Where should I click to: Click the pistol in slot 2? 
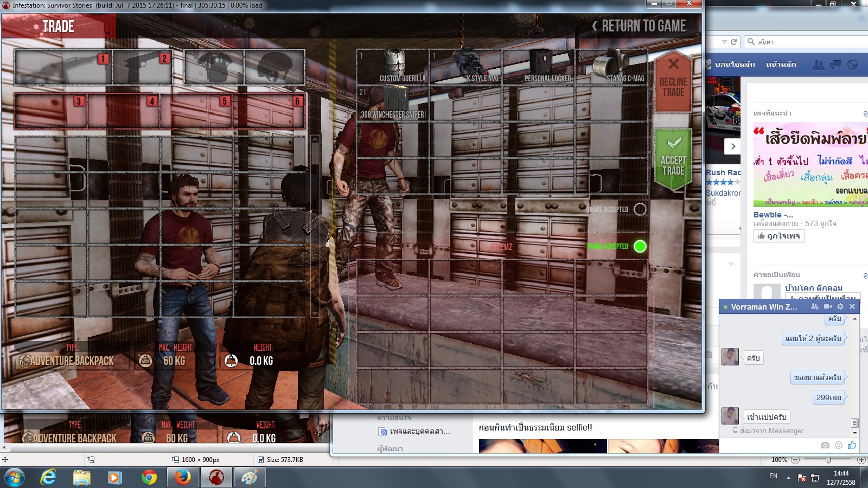[143, 67]
